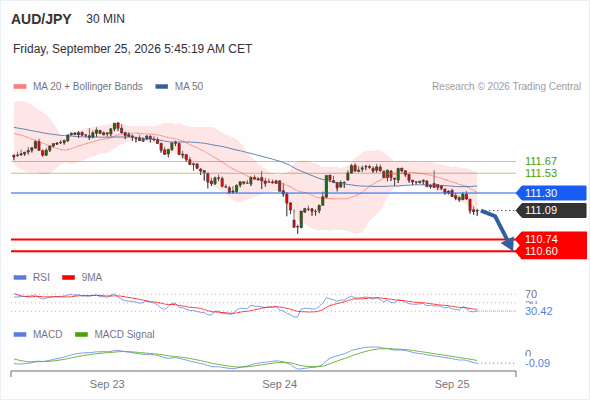Screen dimensions: 590x400
Task: Click the RSI legend label
Action: [x=41, y=278]
